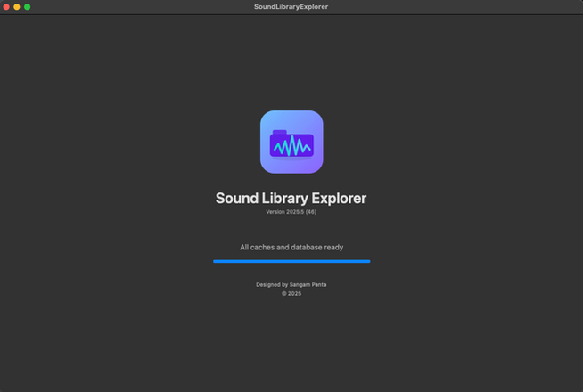Viewport: 583px width, 392px height.
Task: Click the Sound Library Explorer app icon
Action: click(x=291, y=142)
